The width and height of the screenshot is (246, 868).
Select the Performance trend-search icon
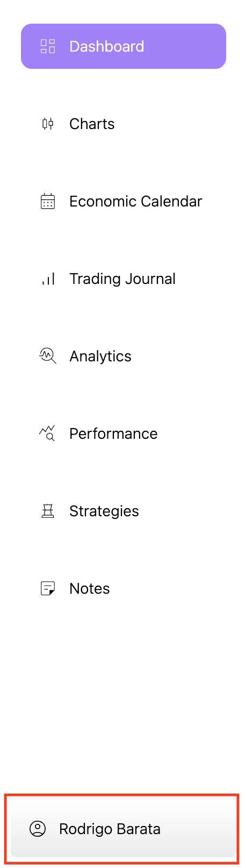click(48, 433)
